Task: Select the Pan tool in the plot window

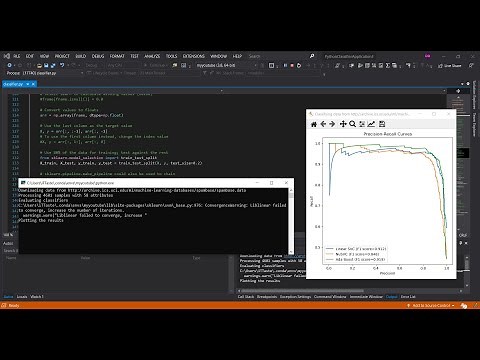Action: point(343,124)
